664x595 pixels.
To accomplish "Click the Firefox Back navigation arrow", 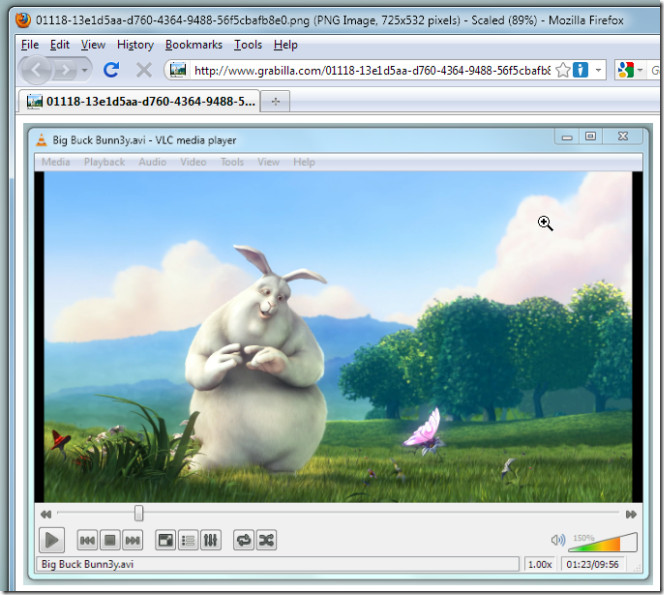I will point(36,70).
